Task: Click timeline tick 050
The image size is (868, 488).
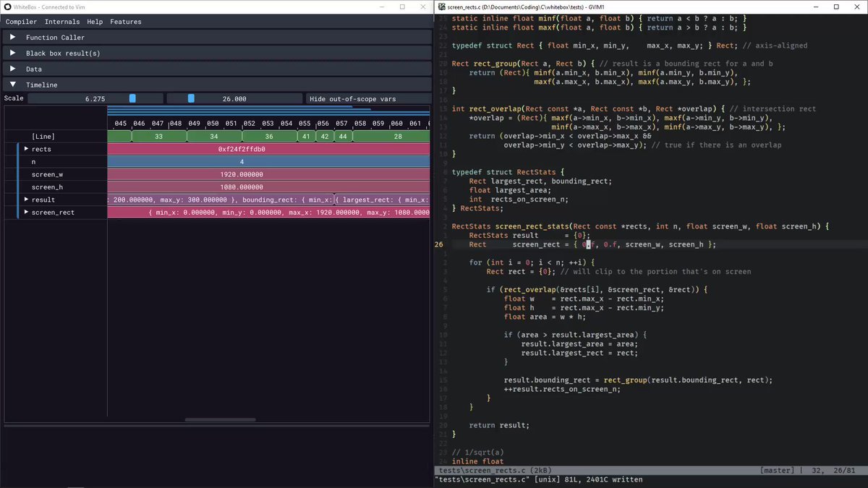Action: [x=213, y=124]
